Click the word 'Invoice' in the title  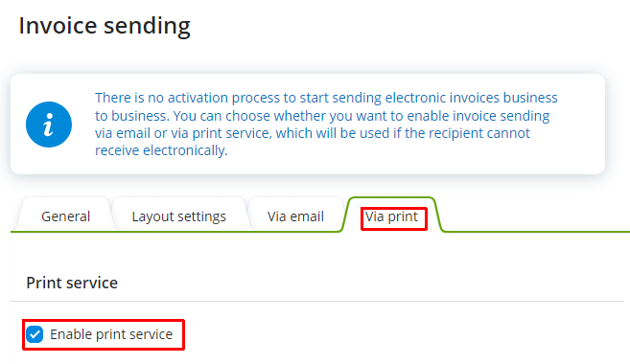tap(58, 25)
